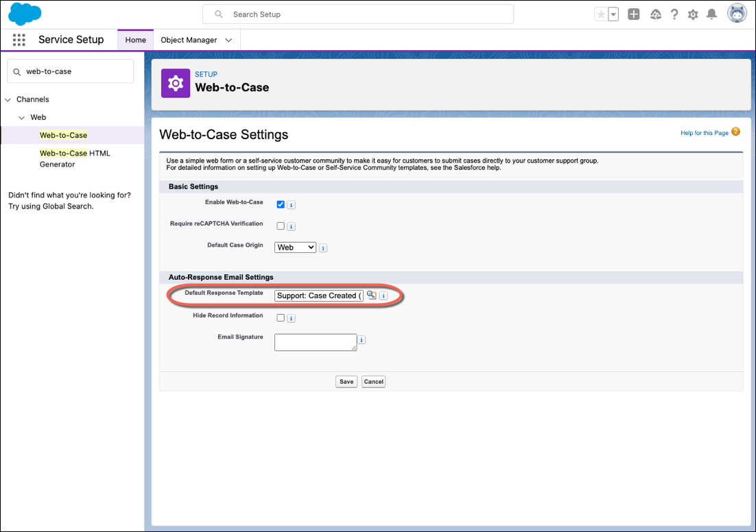The height and width of the screenshot is (532, 756).
Task: Open the user profile avatar
Action: [x=737, y=14]
